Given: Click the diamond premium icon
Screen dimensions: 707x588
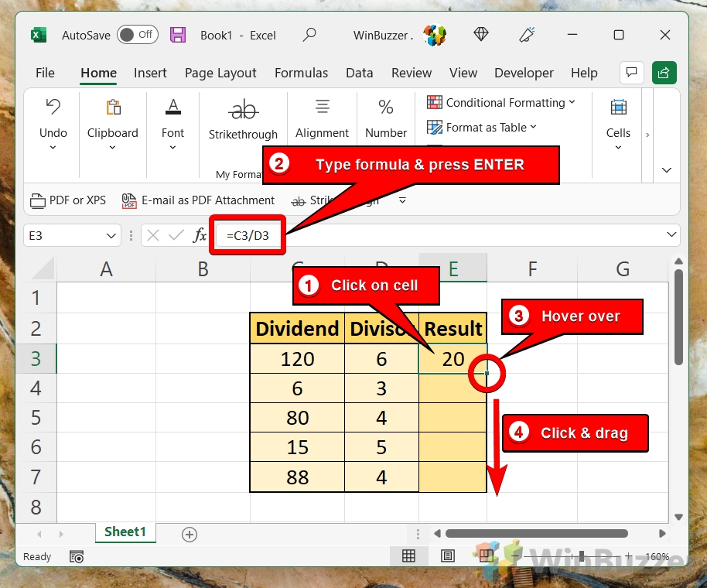Looking at the screenshot, I should pyautogui.click(x=481, y=34).
